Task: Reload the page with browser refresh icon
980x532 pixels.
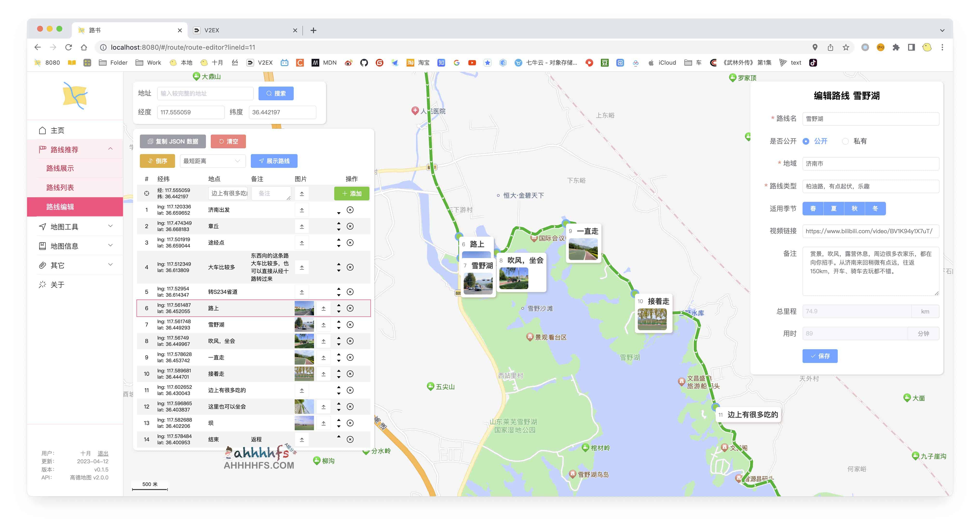Action: (68, 47)
